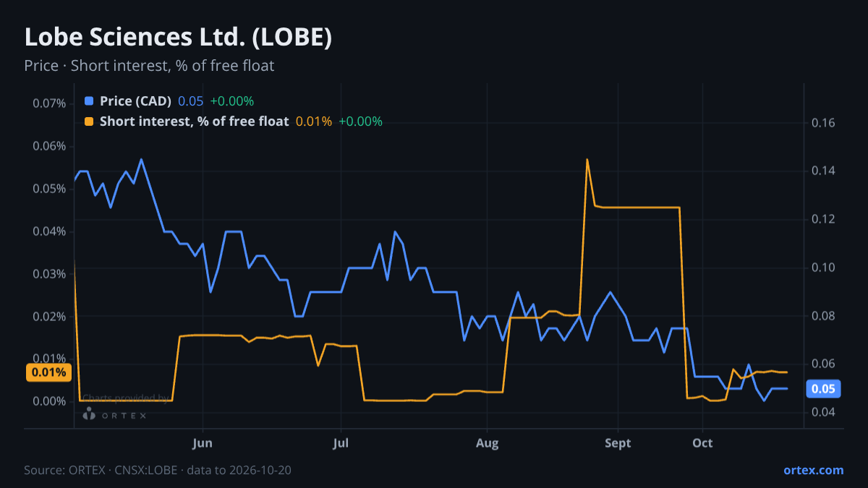Click the chart title Lobe Sciences Ltd. (LOBE)
The width and height of the screenshot is (868, 488).
(178, 38)
